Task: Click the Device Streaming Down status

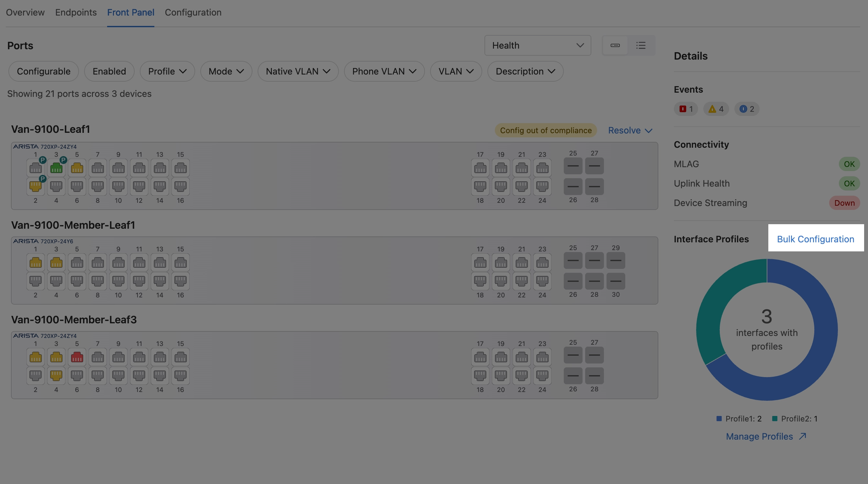Action: point(844,203)
